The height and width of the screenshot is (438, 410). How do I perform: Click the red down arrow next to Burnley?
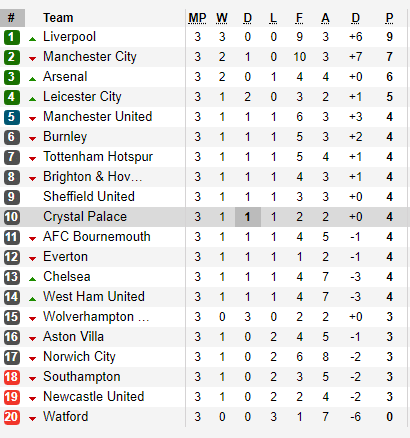tap(32, 139)
